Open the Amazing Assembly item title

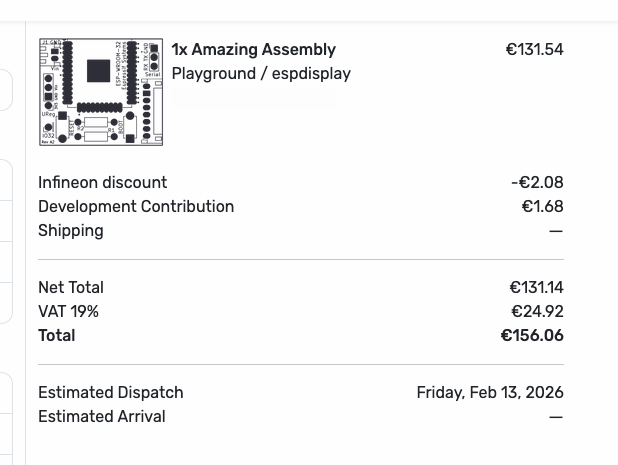pyautogui.click(x=254, y=50)
